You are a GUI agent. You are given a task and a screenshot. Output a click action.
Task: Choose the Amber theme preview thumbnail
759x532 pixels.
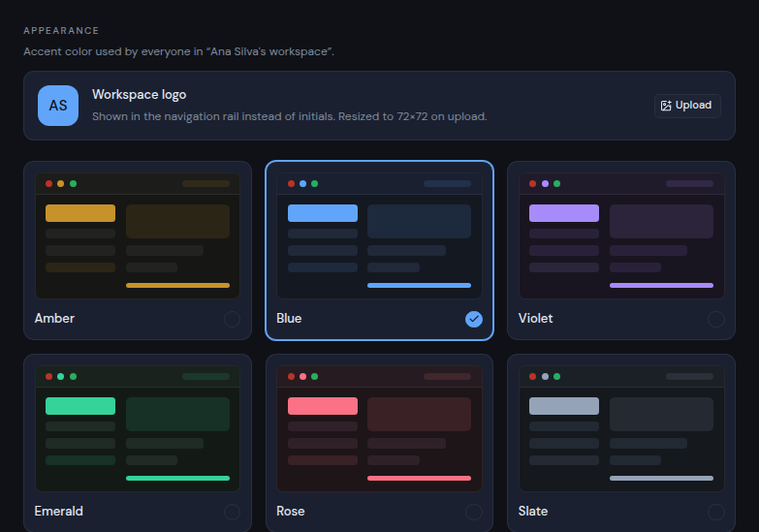coord(138,235)
